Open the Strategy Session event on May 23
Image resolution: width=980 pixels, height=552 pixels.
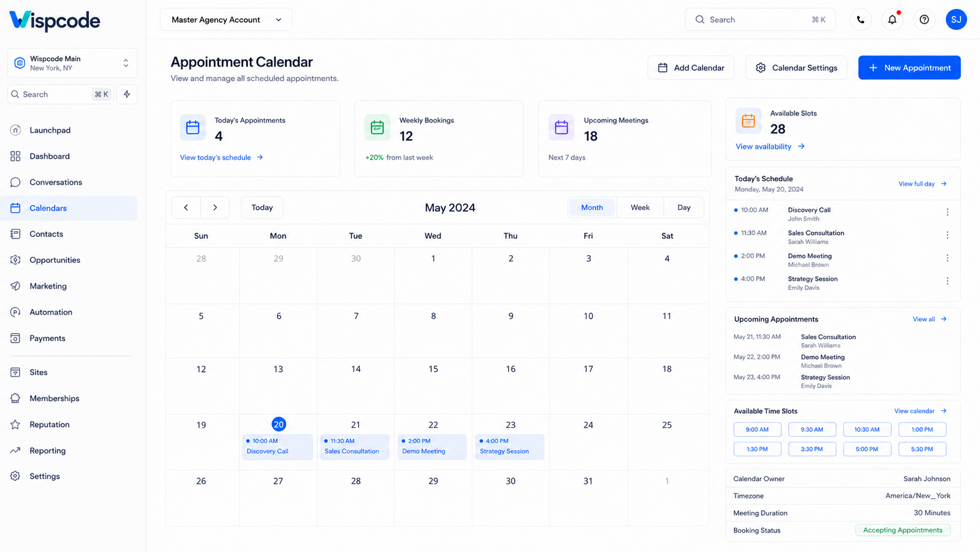coord(509,446)
